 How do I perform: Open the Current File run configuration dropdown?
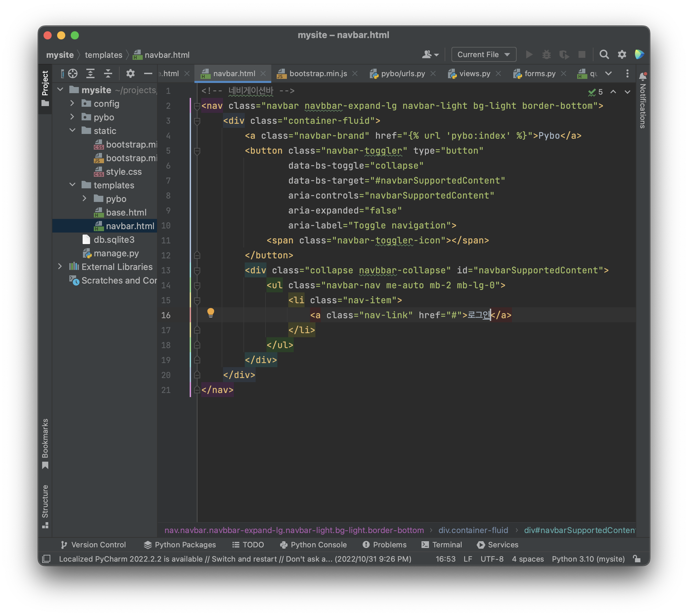pos(483,54)
